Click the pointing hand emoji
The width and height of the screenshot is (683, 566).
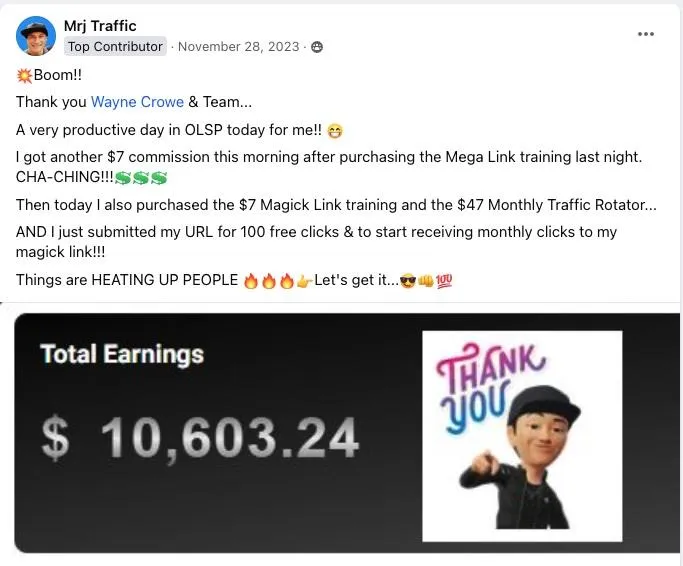click(304, 281)
